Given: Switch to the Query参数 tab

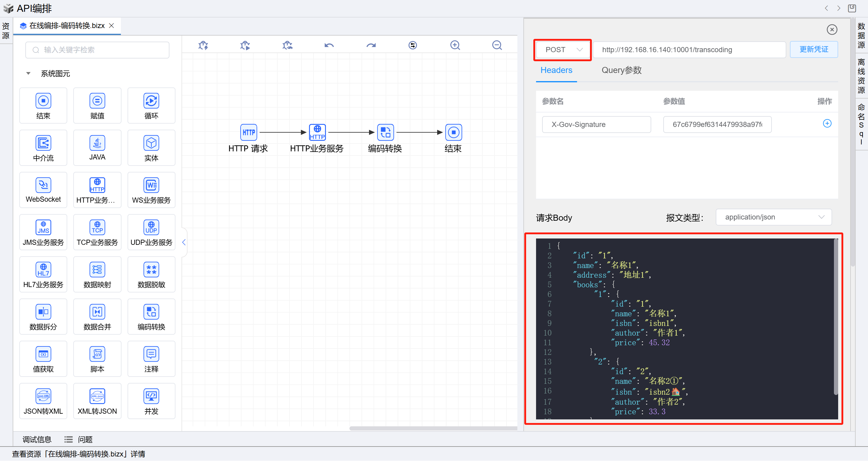Looking at the screenshot, I should pyautogui.click(x=621, y=70).
